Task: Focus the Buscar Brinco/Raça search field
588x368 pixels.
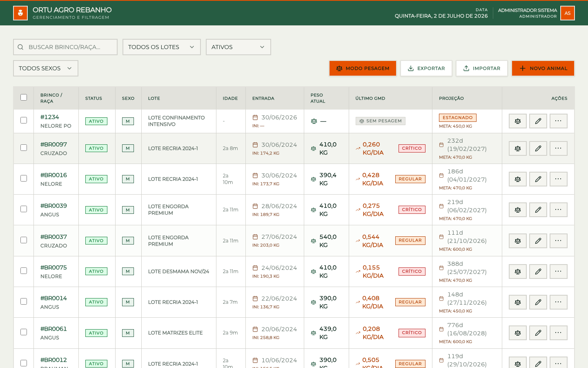Action: click(x=65, y=47)
